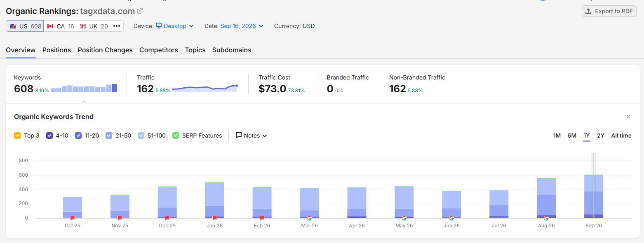Toggle the 21-50 positions checkbox
The image size is (644, 243).
[x=109, y=136]
